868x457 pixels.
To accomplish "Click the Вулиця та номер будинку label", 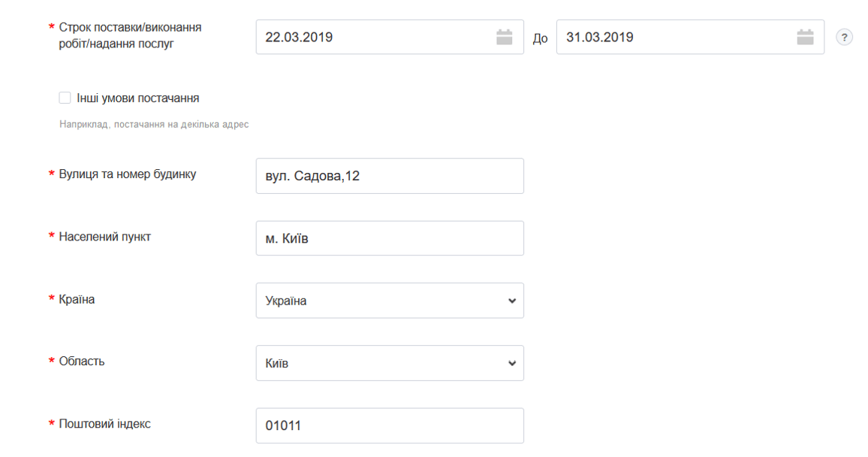I will (128, 174).
